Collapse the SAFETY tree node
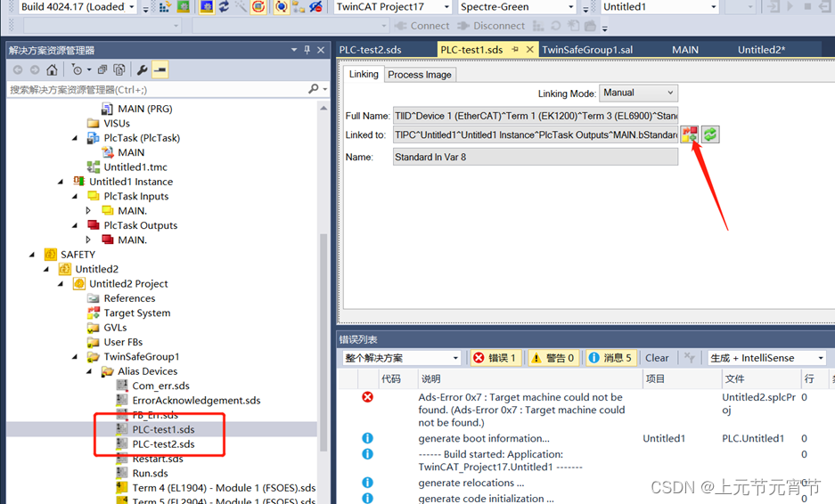The width and height of the screenshot is (835, 504). coord(32,255)
